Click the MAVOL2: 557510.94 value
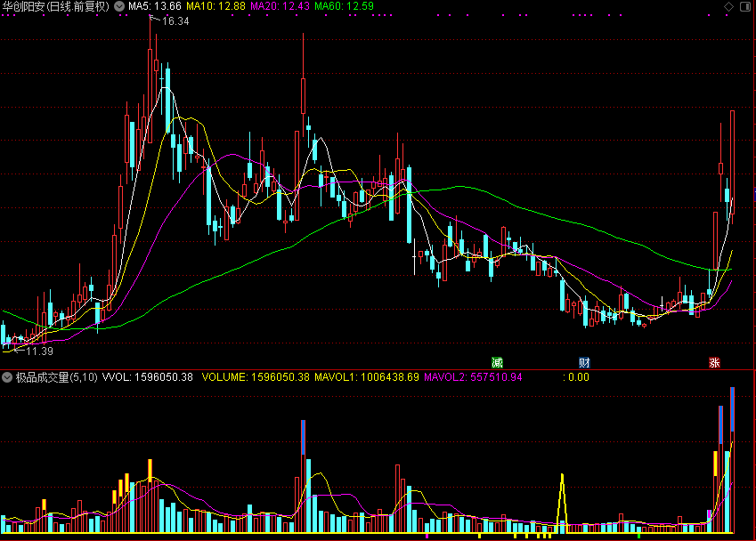Image resolution: width=756 pixels, height=541 pixels. point(473,377)
